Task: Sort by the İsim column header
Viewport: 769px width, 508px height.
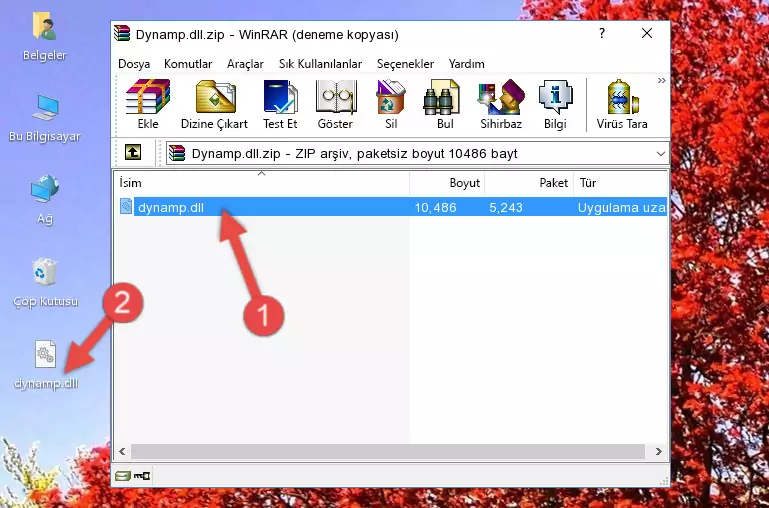Action: point(261,183)
